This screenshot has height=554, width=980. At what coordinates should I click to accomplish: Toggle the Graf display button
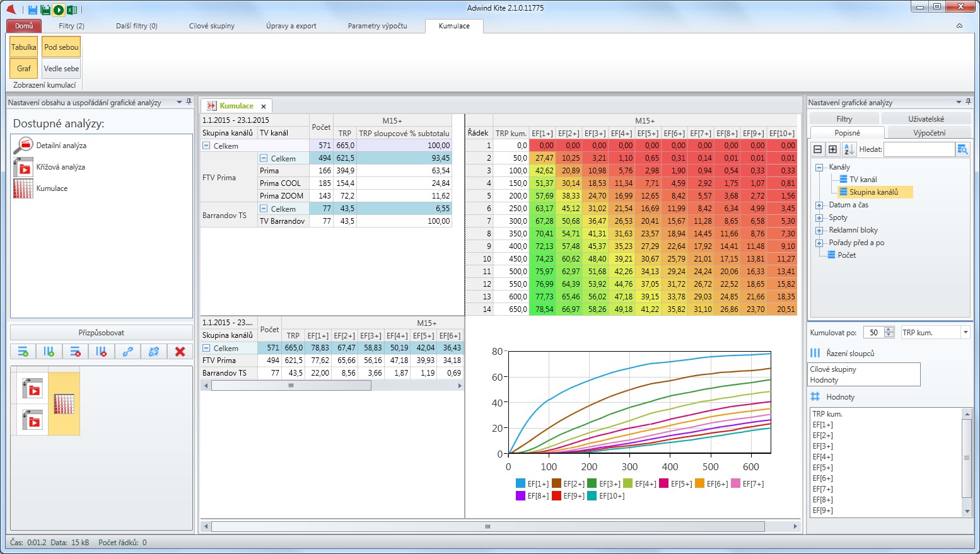[x=24, y=68]
